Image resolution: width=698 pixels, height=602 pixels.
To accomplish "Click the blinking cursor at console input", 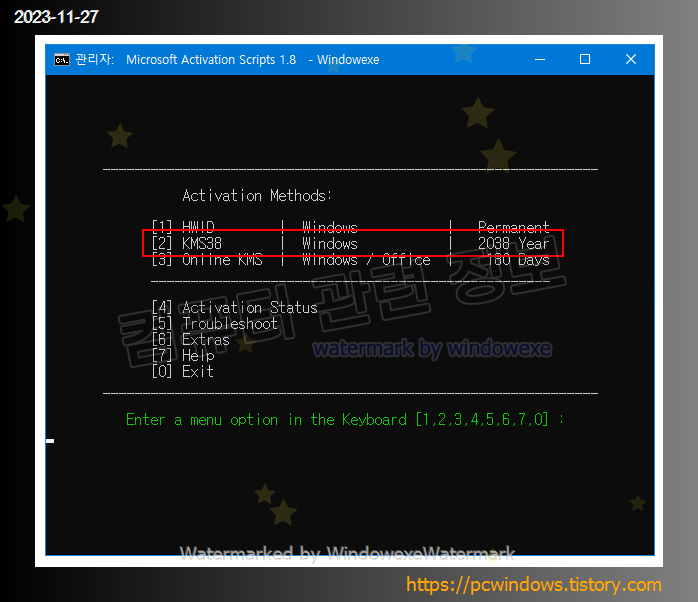I will (x=50, y=441).
